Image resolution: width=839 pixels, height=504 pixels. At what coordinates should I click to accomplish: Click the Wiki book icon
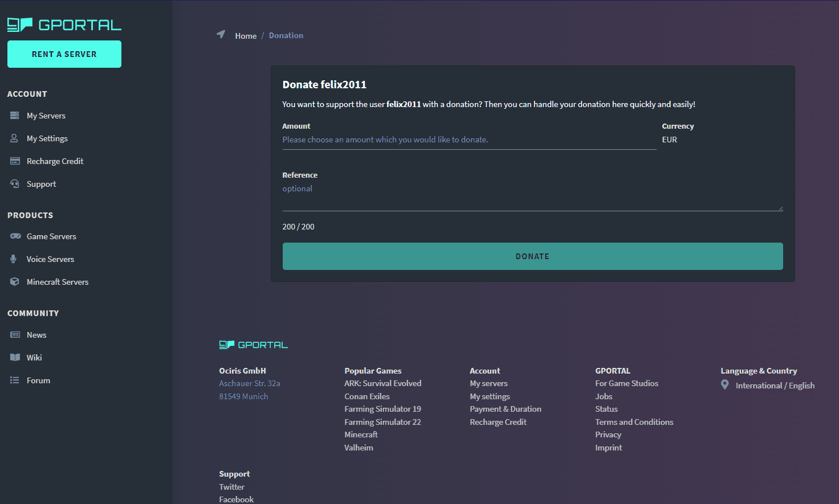[15, 358]
